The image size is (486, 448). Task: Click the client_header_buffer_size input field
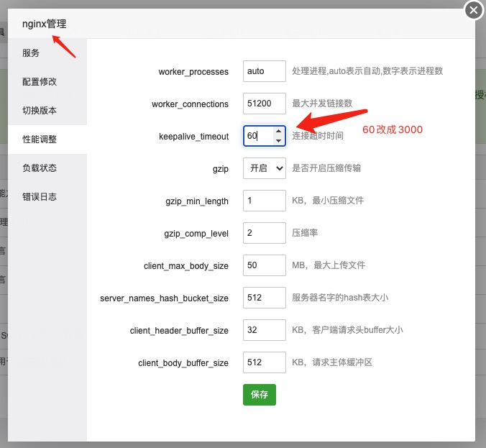(265, 330)
